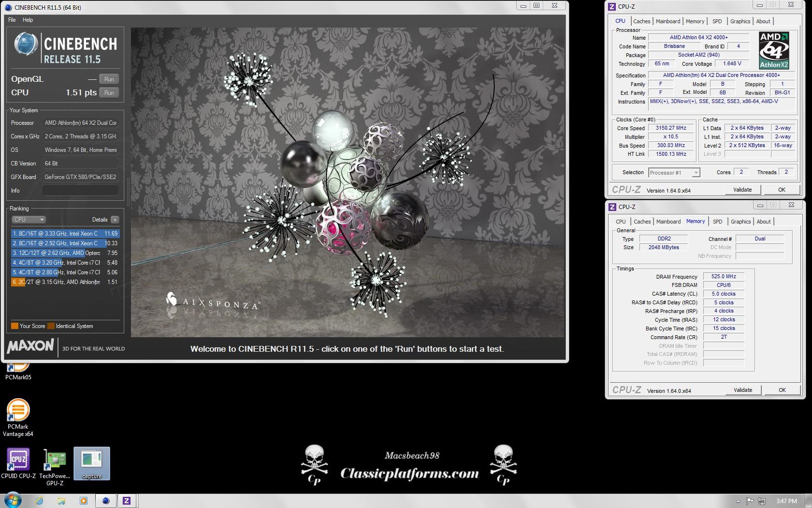Image resolution: width=812 pixels, height=508 pixels.
Task: Select ranking row 3 AMD Opteron 7.95
Action: pyautogui.click(x=65, y=253)
